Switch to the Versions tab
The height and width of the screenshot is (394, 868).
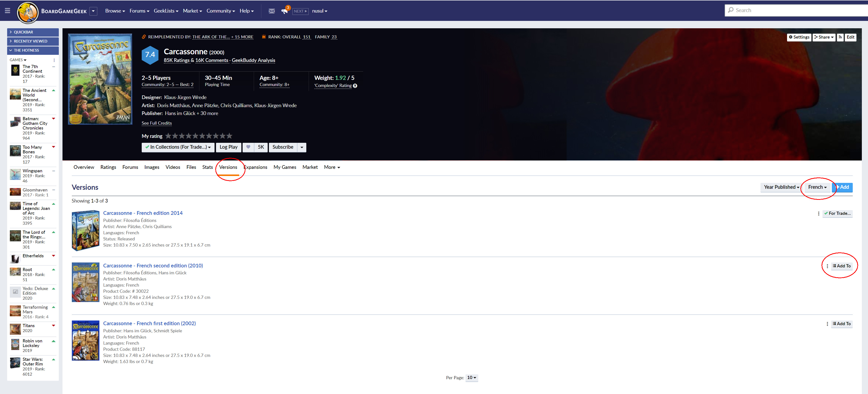[228, 167]
